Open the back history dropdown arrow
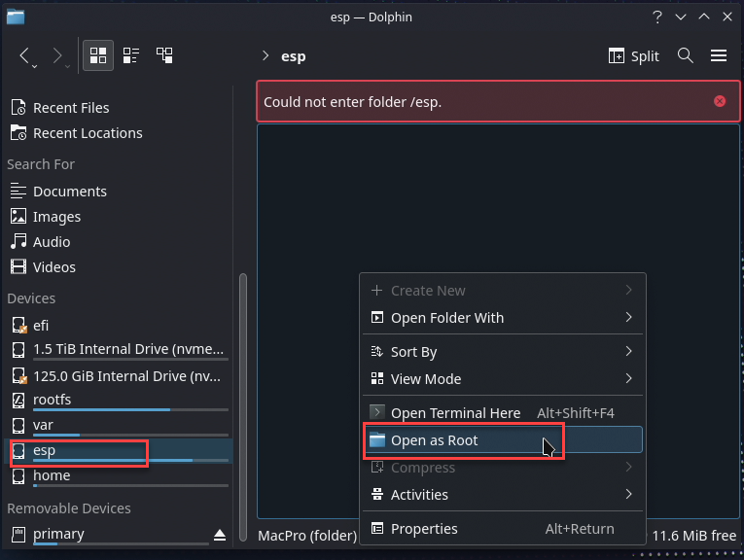 [x=35, y=67]
